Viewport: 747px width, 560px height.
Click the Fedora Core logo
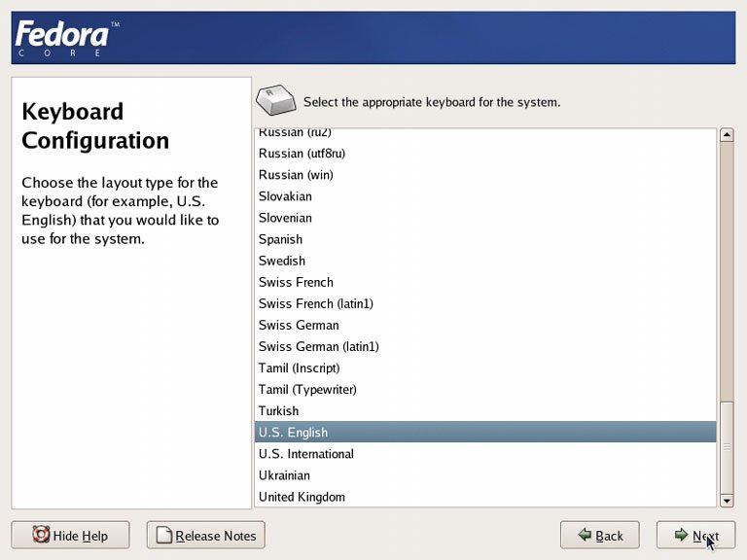(x=64, y=37)
